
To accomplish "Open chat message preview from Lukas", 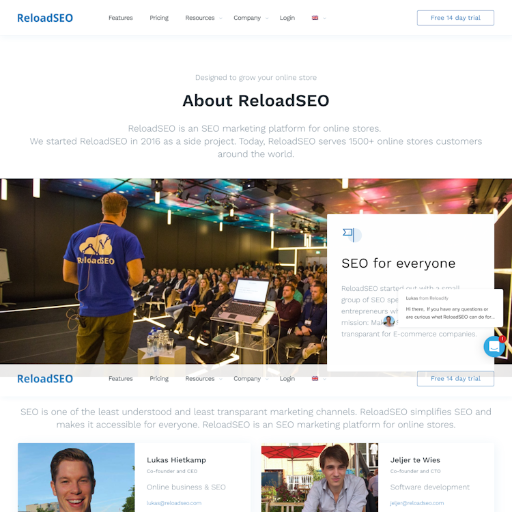I will [x=450, y=308].
